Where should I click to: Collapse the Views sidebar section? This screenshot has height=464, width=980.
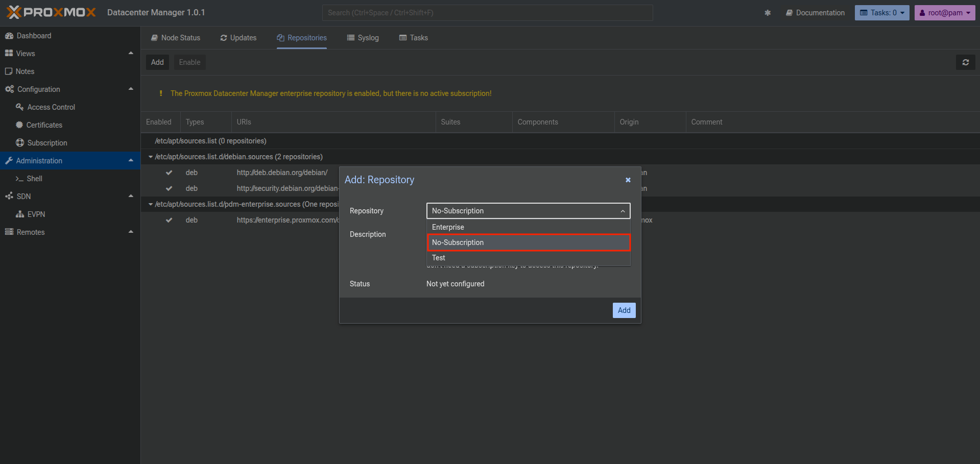tap(131, 53)
